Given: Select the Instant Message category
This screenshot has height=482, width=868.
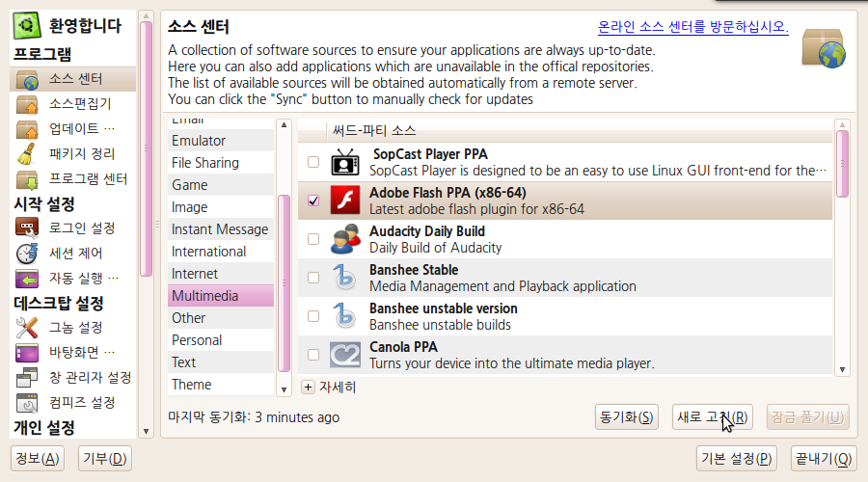Looking at the screenshot, I should pyautogui.click(x=221, y=229).
